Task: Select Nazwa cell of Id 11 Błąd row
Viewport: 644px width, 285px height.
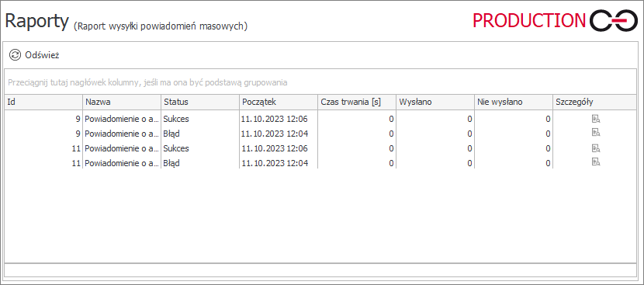Action: [122, 163]
